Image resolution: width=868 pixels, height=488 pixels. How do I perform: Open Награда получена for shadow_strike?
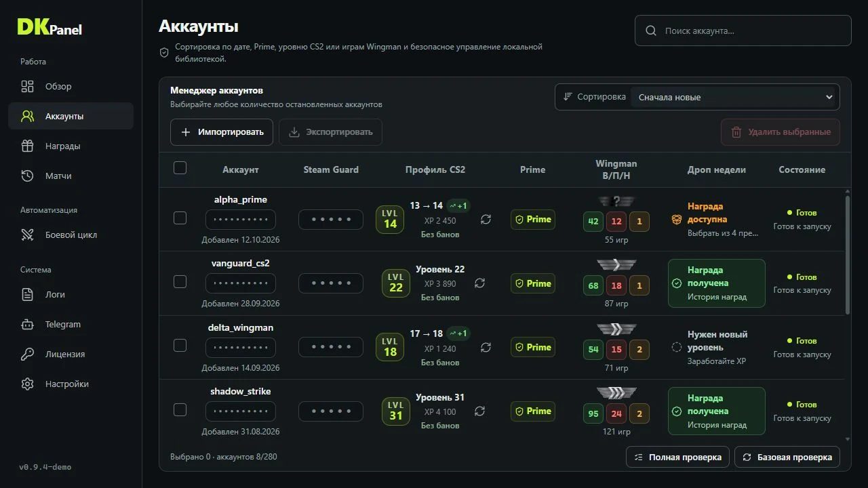pos(717,411)
